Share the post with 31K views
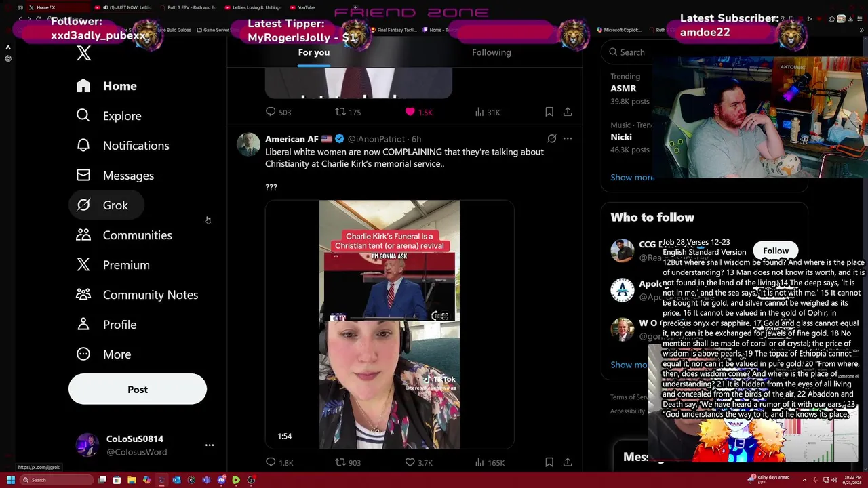This screenshot has width=868, height=488. click(x=568, y=112)
